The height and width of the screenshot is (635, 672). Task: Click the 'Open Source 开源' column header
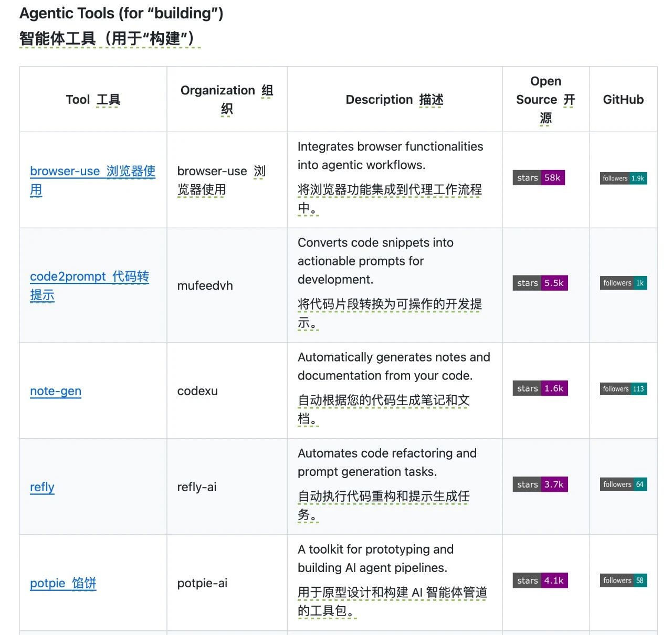545,99
